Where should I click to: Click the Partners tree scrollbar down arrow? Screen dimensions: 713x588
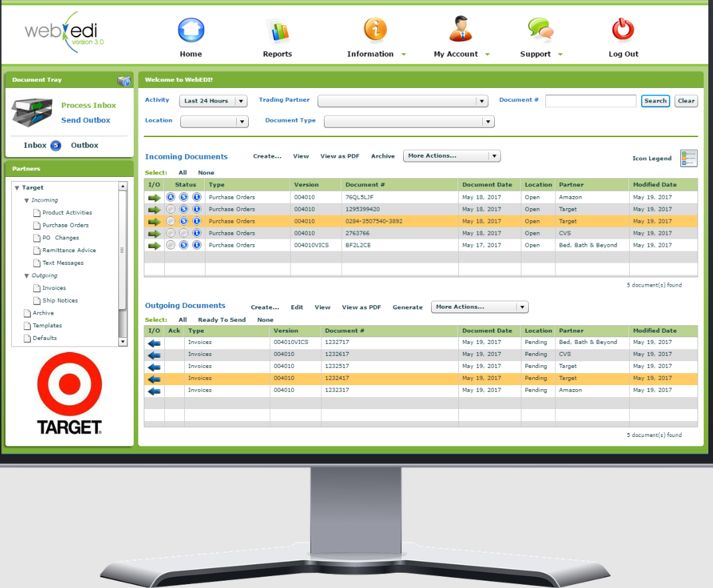123,342
